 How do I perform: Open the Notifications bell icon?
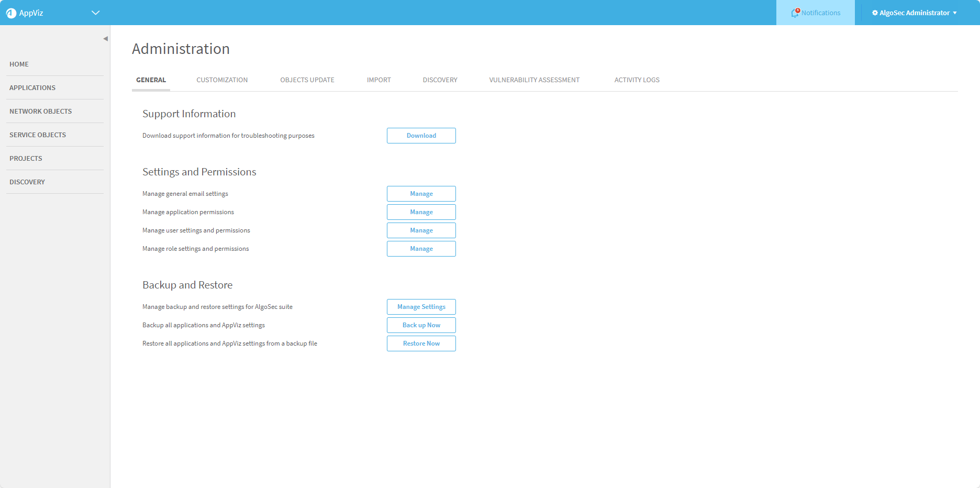pyautogui.click(x=795, y=13)
